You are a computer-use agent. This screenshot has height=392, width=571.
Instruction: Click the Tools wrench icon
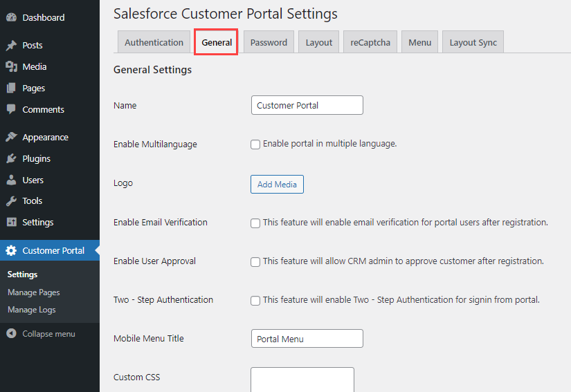point(11,201)
